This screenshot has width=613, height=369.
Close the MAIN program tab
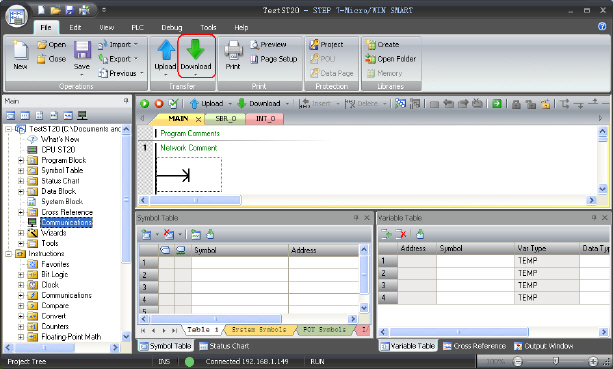point(199,119)
